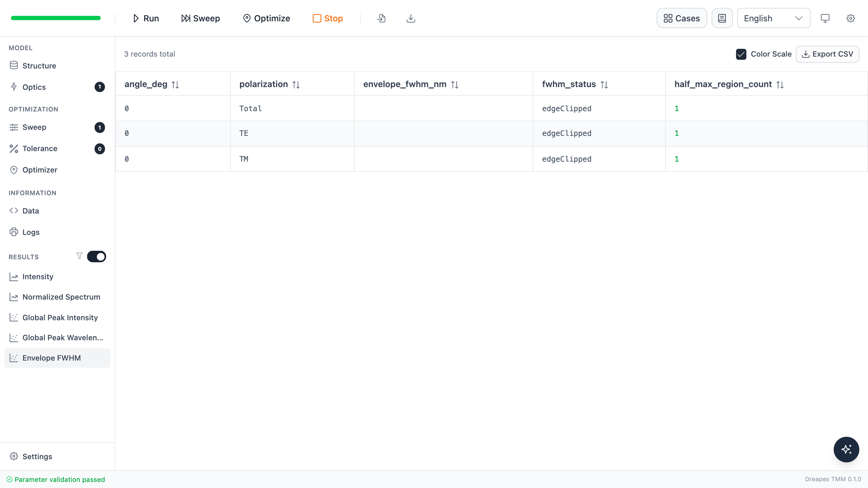
Task: Click the '3 records total' label
Action: [x=150, y=54]
